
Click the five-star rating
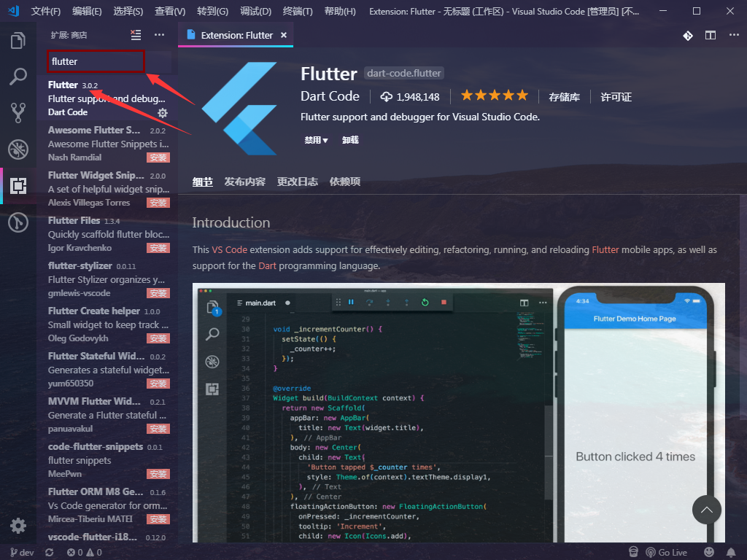495,96
